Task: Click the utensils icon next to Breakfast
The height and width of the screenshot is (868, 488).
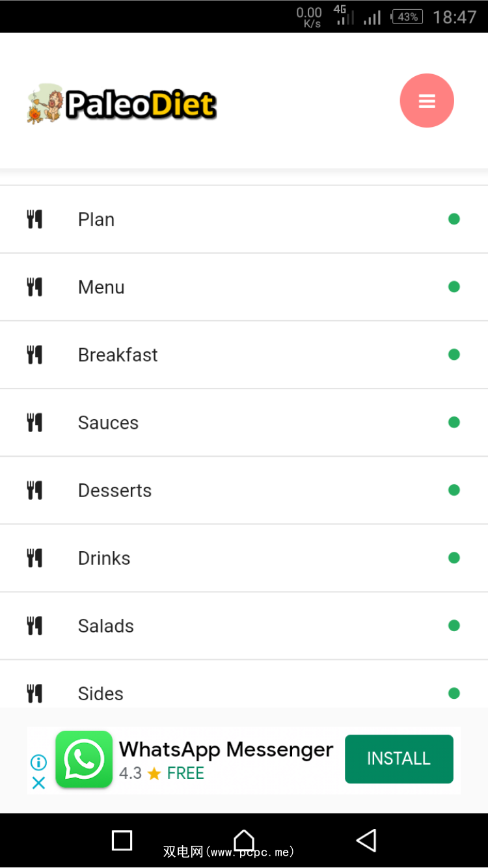Action: [x=34, y=355]
